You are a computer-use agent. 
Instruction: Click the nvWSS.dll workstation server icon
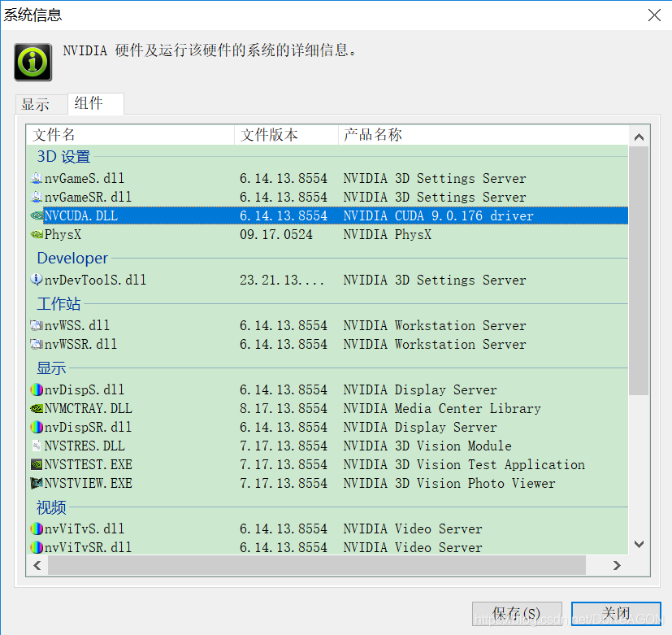click(x=37, y=325)
